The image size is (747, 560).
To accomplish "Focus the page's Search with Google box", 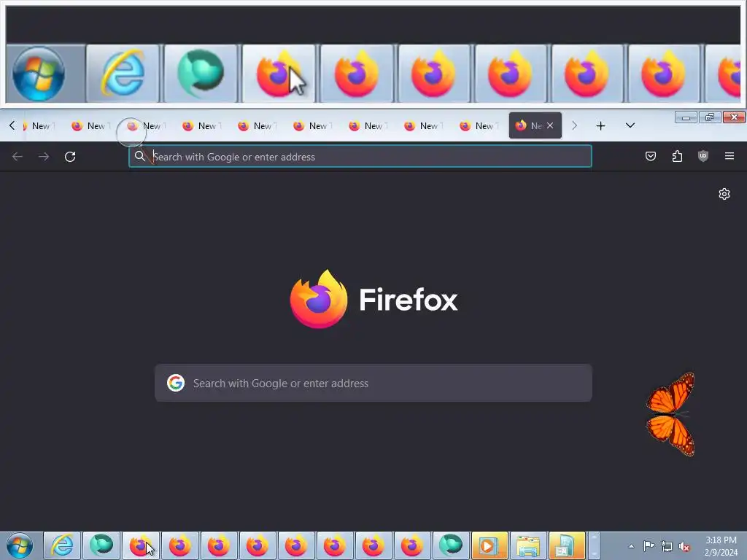I will (373, 383).
